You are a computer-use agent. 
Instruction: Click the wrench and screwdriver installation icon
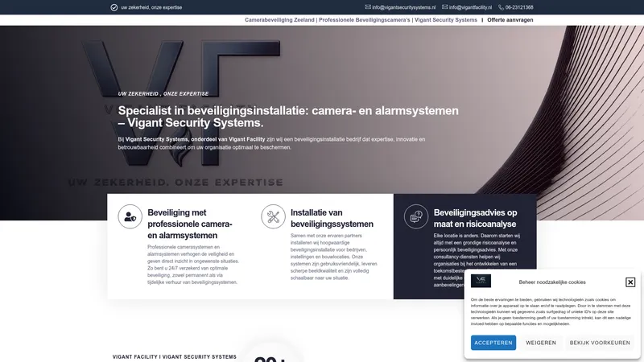pos(273,216)
